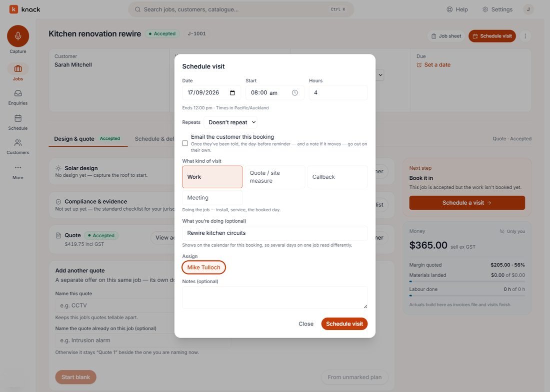This screenshot has height=392, width=550.
Task: Select the Callback visit type
Action: point(337,177)
